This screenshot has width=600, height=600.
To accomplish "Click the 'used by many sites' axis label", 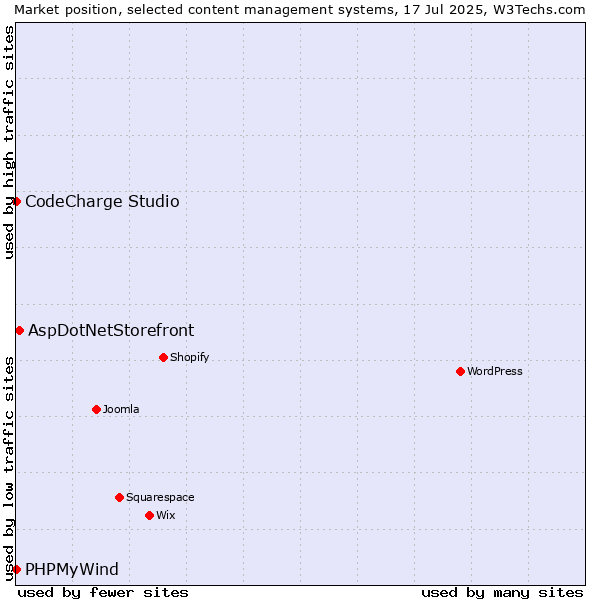I will click(x=502, y=593).
